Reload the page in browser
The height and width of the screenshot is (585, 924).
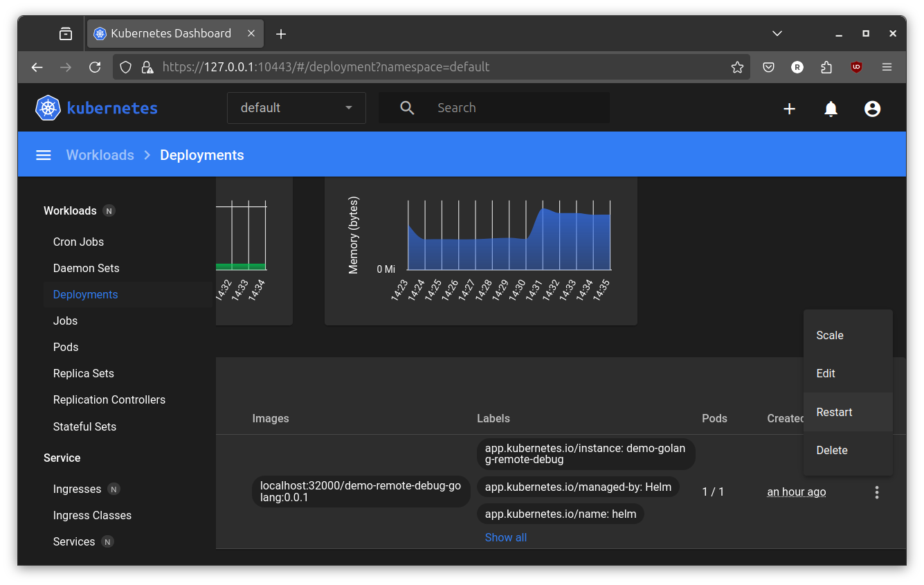95,67
